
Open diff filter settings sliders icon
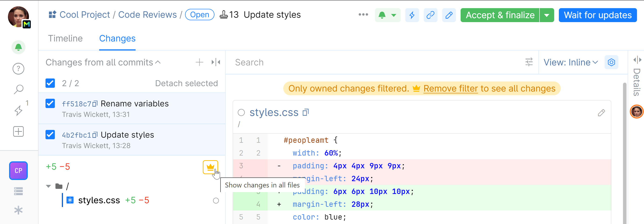[x=529, y=62]
